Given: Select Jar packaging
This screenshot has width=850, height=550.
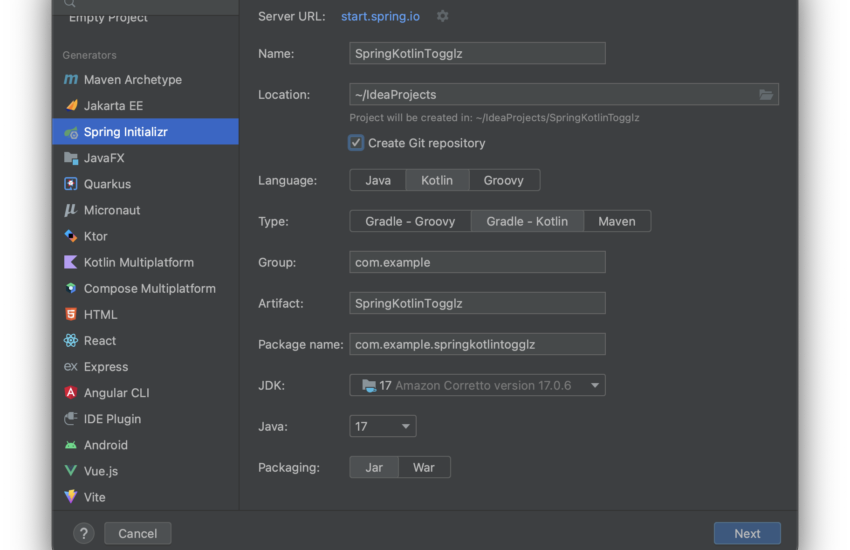Looking at the screenshot, I should [374, 468].
